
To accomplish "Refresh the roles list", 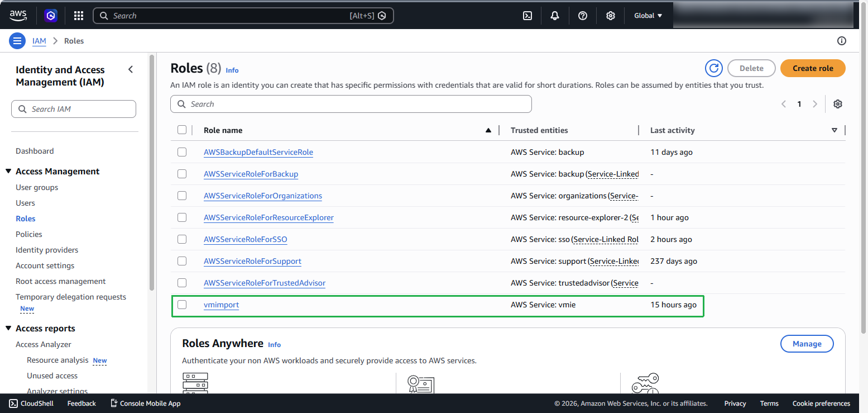I will [714, 68].
